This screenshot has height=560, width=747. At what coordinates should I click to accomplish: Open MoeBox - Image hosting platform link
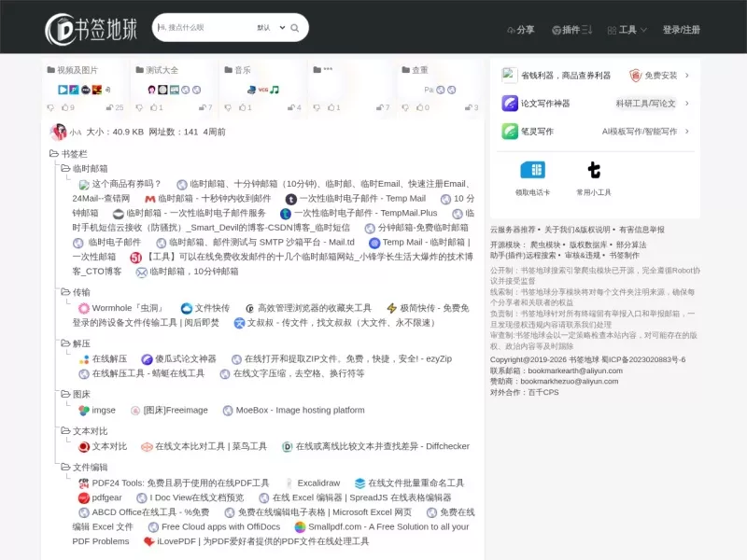(x=300, y=410)
